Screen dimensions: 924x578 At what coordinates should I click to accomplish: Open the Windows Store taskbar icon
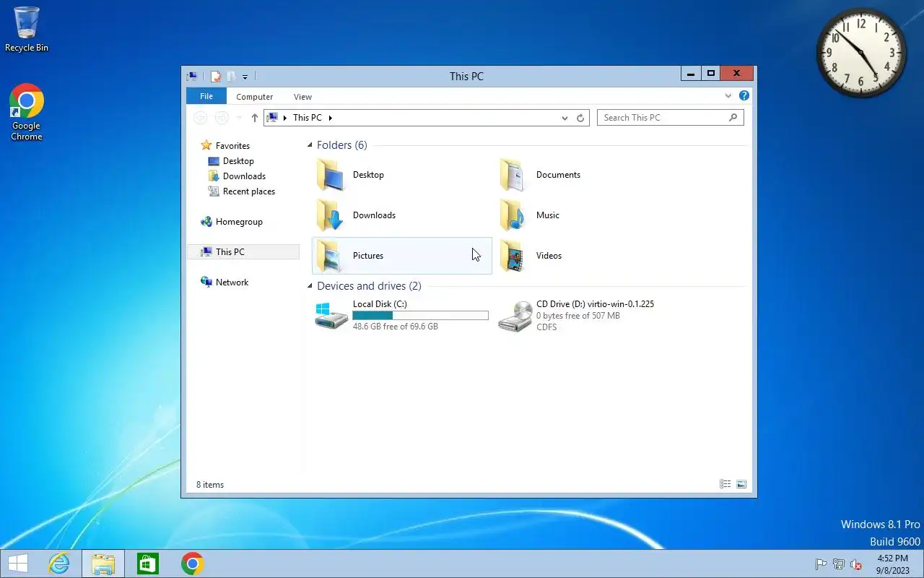point(147,564)
